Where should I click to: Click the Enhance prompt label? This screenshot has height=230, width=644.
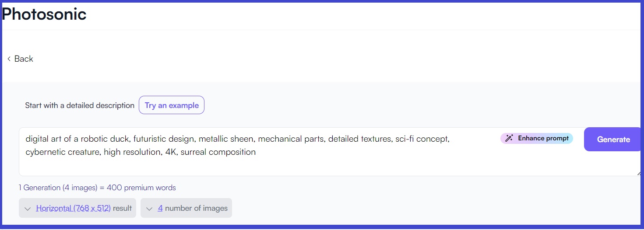coord(543,138)
